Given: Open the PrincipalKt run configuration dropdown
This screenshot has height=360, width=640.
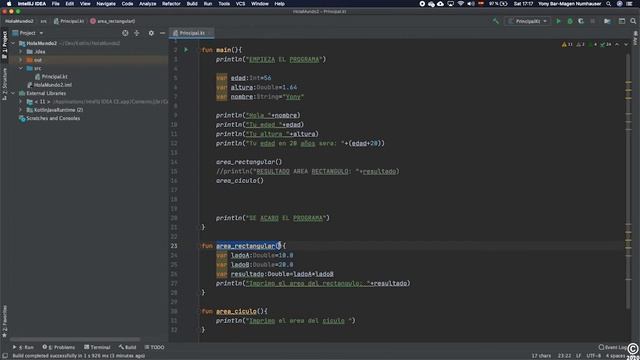Looking at the screenshot, I should pyautogui.click(x=528, y=21).
